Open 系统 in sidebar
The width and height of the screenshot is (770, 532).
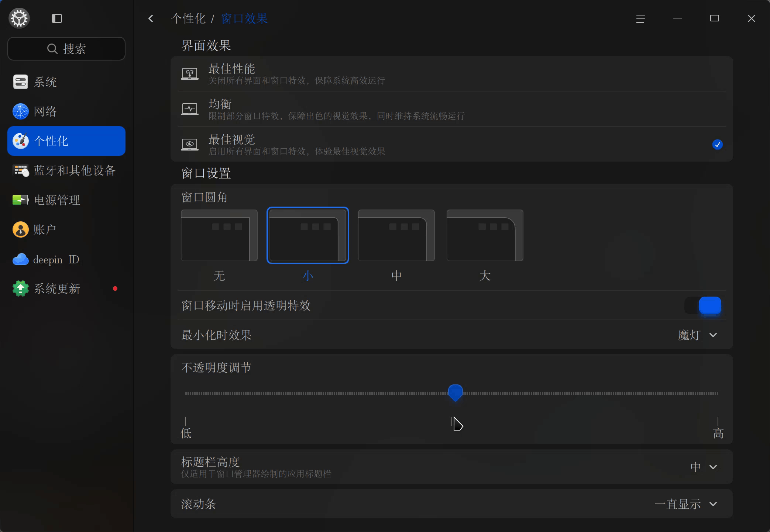(x=66, y=82)
